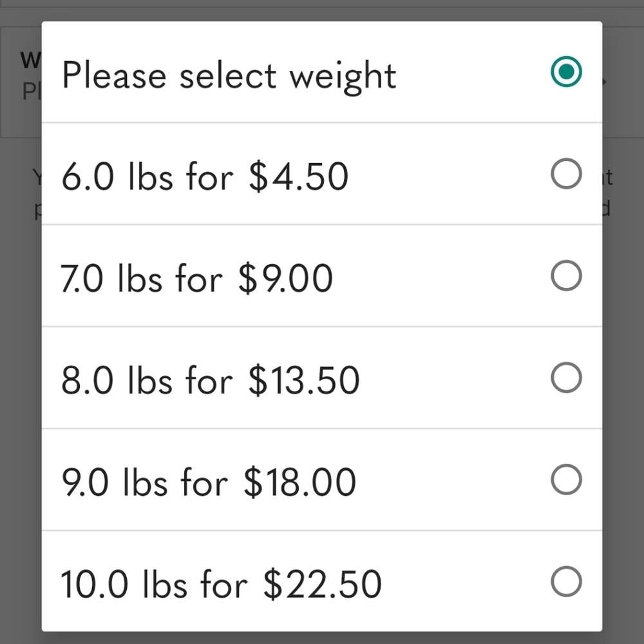Select the 'Please select weight' radio button
The image size is (644, 644).
point(566,71)
